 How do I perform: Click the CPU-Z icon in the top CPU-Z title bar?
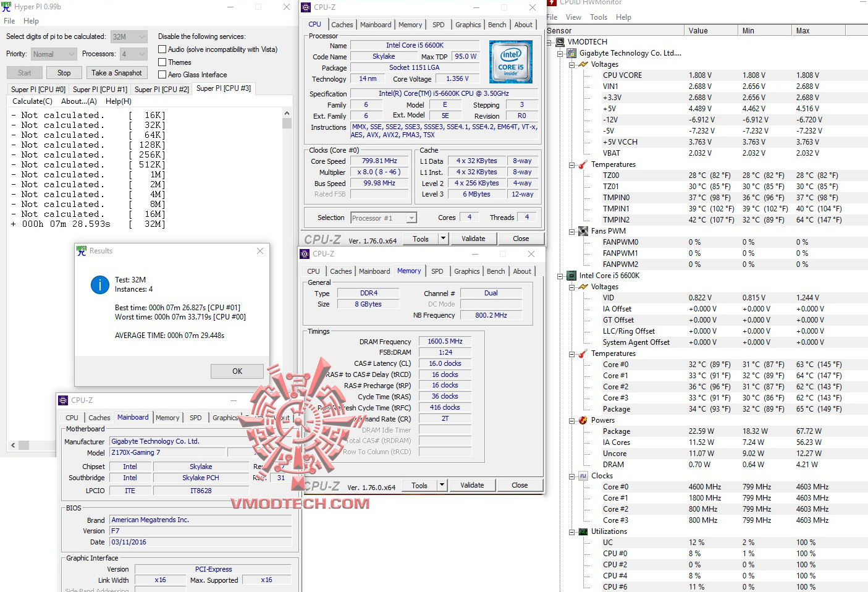pos(306,7)
